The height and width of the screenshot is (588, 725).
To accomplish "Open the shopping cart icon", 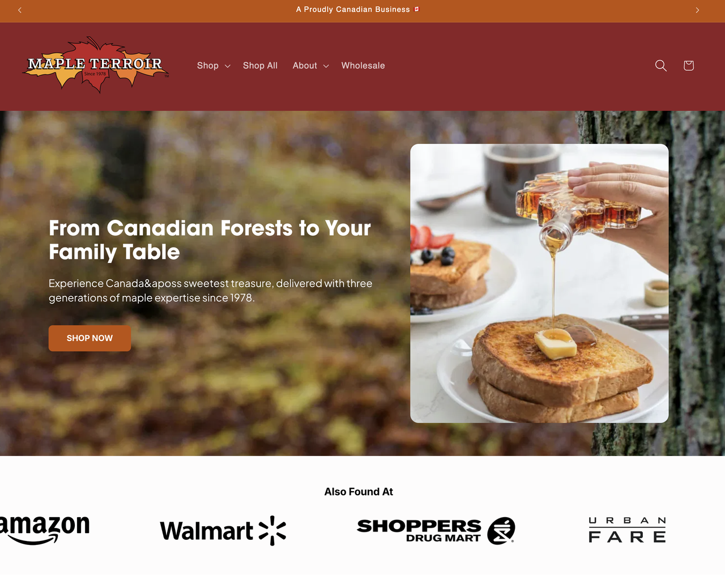I will click(x=688, y=66).
